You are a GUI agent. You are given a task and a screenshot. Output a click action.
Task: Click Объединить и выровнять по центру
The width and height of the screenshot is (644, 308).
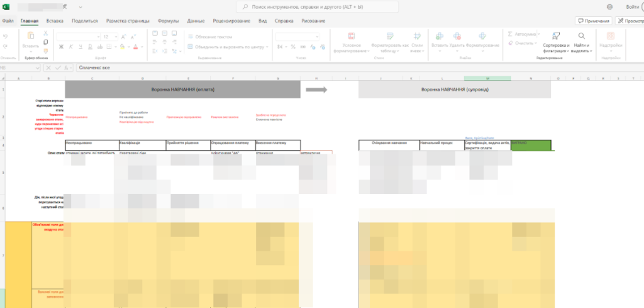click(228, 47)
